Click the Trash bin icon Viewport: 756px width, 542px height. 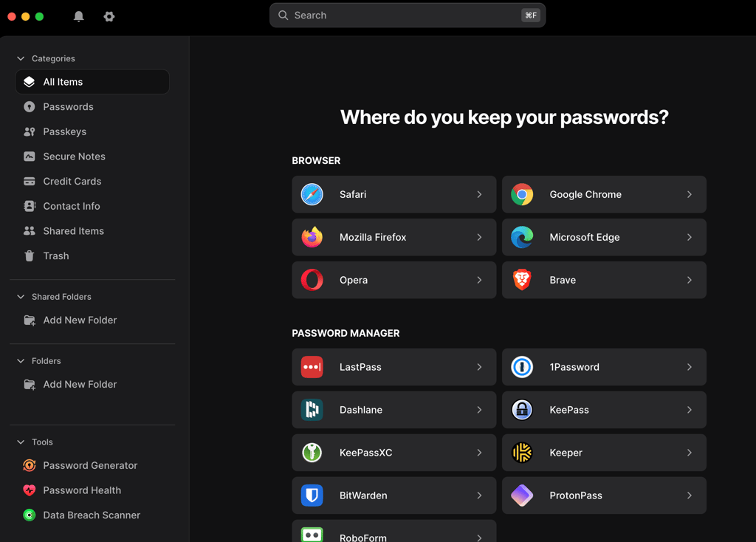coord(30,255)
